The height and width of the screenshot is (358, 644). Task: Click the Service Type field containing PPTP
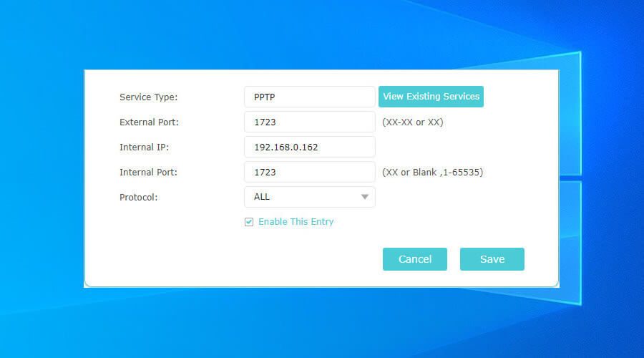click(310, 97)
